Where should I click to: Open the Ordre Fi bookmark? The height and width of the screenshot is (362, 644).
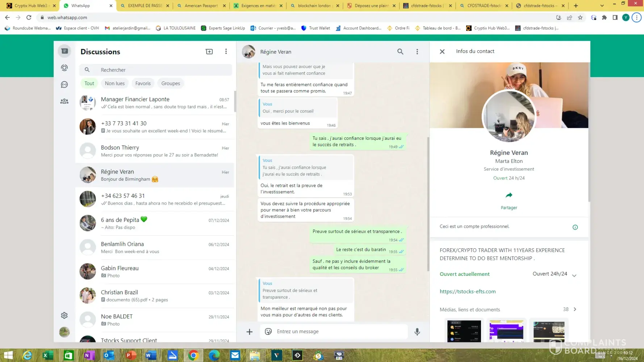398,28
